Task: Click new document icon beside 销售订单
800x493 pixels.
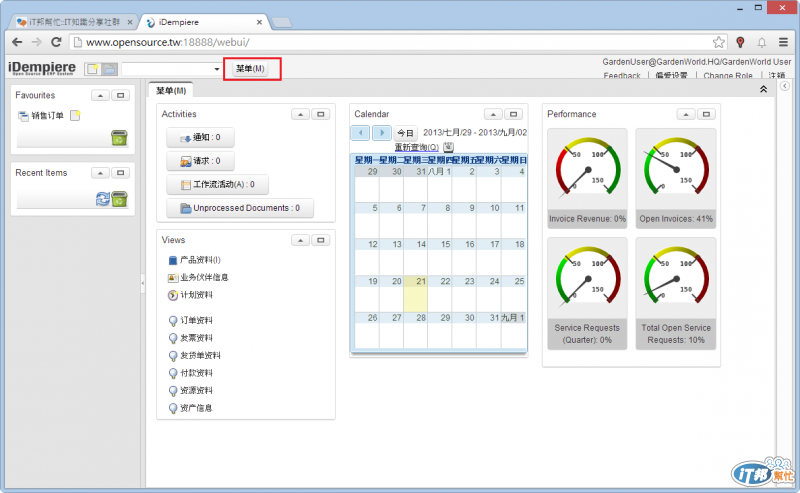Action: pyautogui.click(x=76, y=115)
